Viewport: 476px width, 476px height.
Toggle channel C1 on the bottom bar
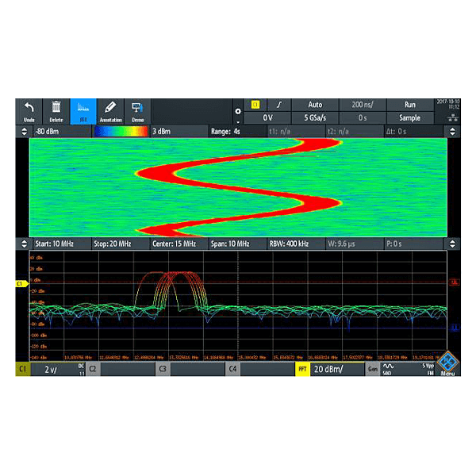tap(22, 369)
